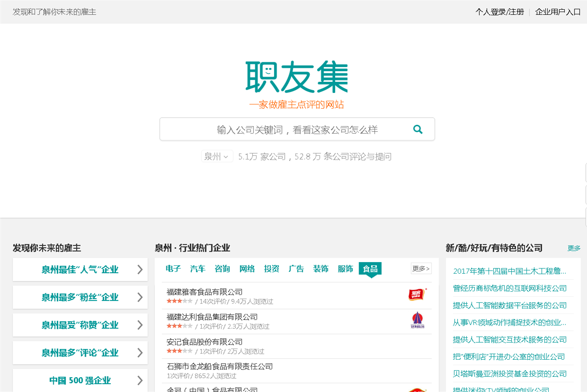587x392 pixels.
Task: Click the 1次评价/ 2.3万人浏览过 text
Action: click(x=234, y=326)
